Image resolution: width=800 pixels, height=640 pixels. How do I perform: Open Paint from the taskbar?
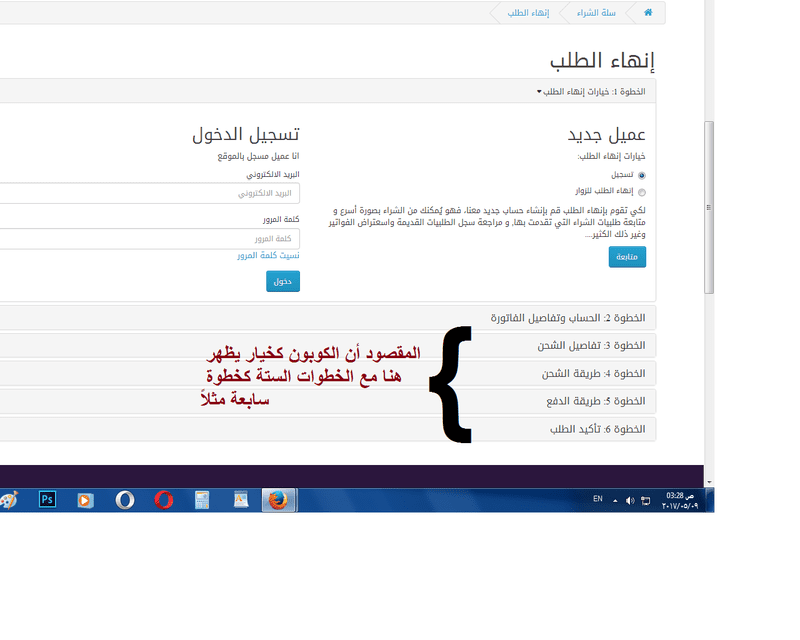point(9,500)
